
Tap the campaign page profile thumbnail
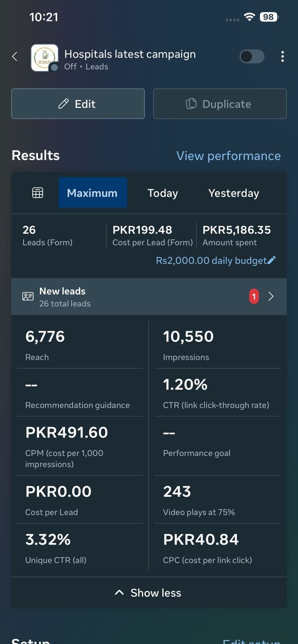pos(44,58)
